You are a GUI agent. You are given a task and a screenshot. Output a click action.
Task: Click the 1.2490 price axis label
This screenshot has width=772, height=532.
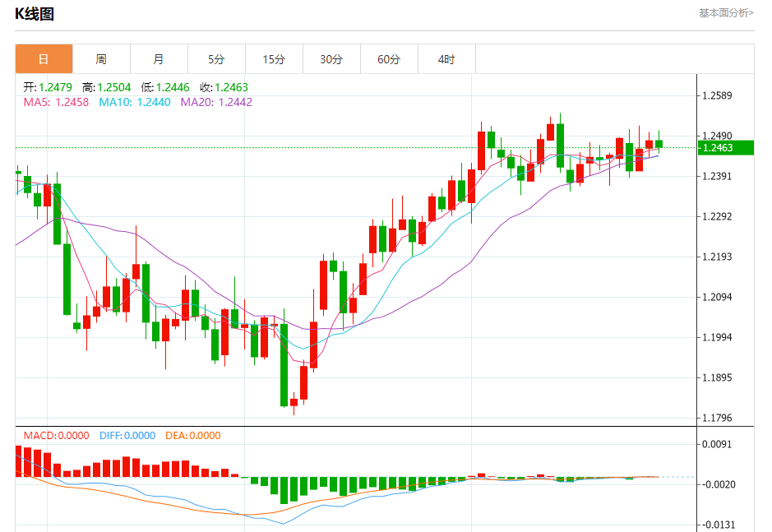(x=717, y=136)
